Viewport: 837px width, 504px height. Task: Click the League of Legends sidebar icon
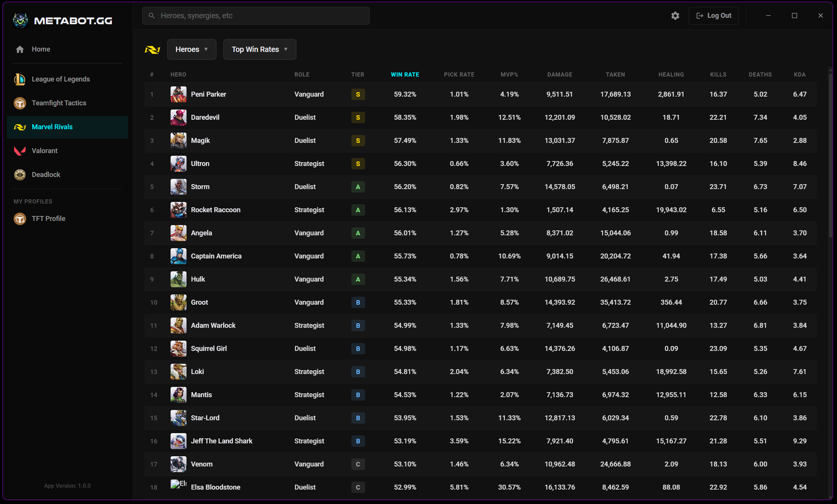[20, 79]
